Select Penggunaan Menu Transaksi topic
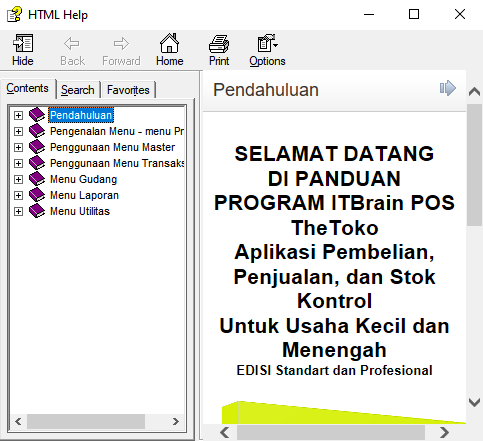 click(x=117, y=163)
